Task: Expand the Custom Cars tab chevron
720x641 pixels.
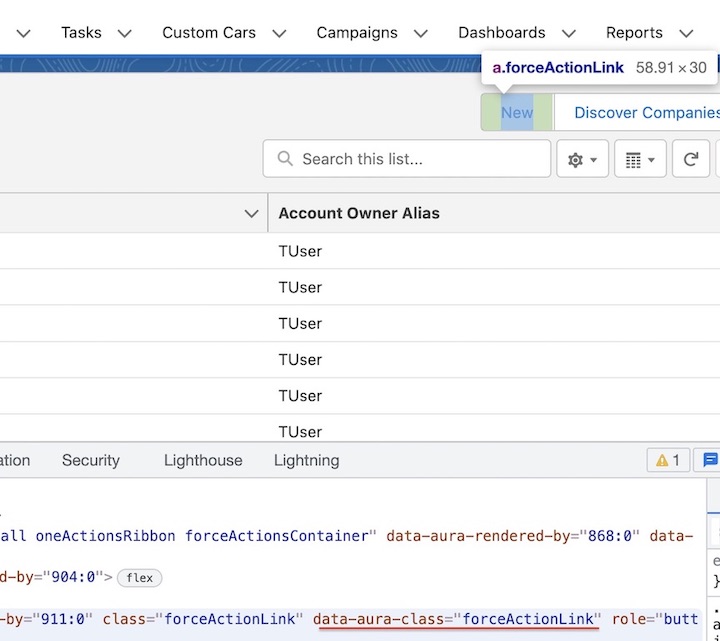Action: 280,33
